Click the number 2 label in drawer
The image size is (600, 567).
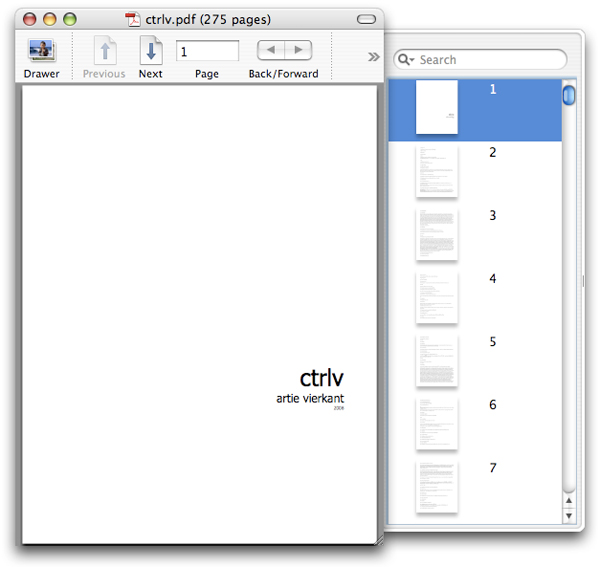point(493,152)
